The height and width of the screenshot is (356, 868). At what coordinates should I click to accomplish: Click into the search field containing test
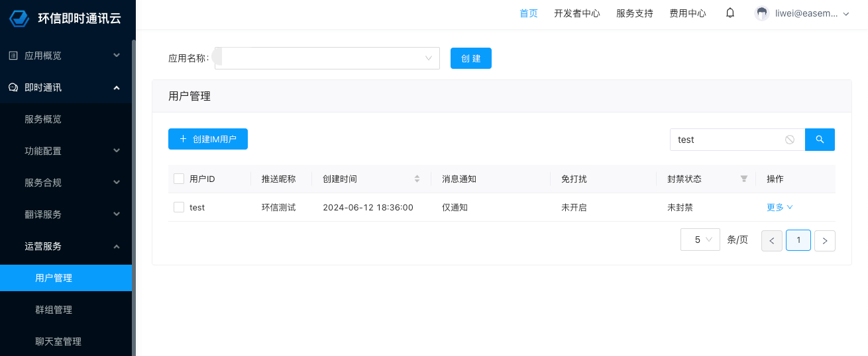tap(726, 140)
